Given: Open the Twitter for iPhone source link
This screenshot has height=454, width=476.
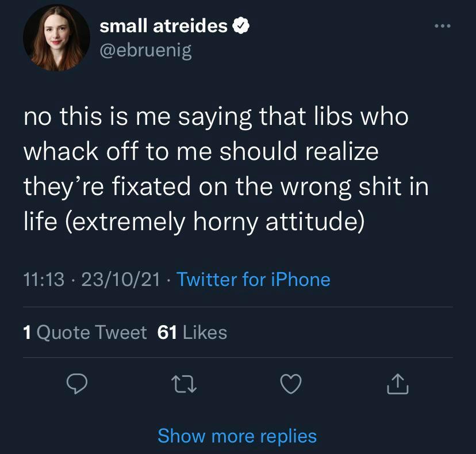Looking at the screenshot, I should click(x=254, y=280).
